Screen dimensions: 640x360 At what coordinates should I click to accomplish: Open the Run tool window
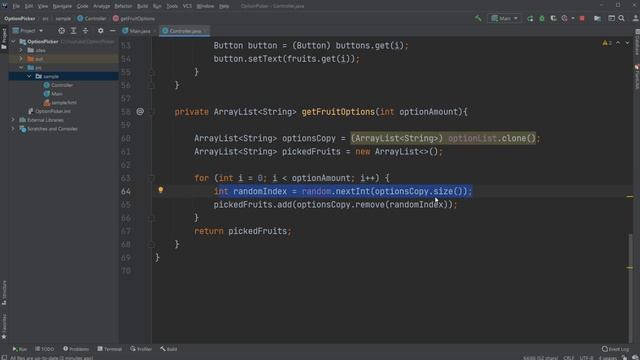point(20,349)
